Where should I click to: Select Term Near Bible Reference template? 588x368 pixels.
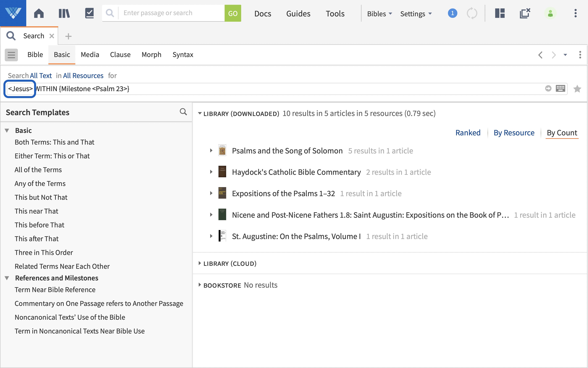click(x=55, y=290)
